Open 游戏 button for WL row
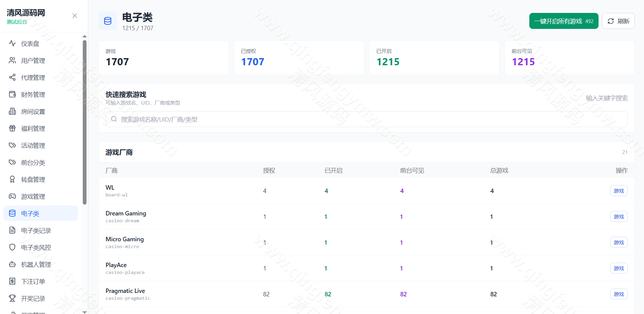Viewport: 644px width, 314px height. (x=619, y=191)
